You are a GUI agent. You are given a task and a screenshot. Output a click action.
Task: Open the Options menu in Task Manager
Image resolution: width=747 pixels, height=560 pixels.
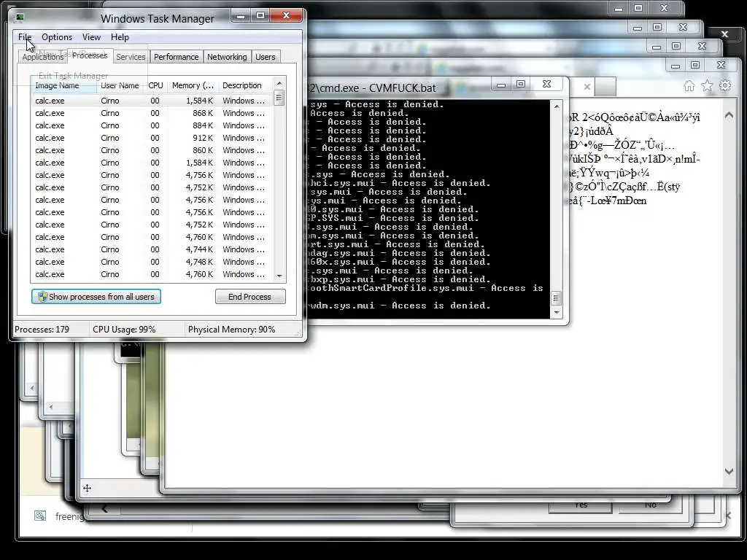coord(57,37)
